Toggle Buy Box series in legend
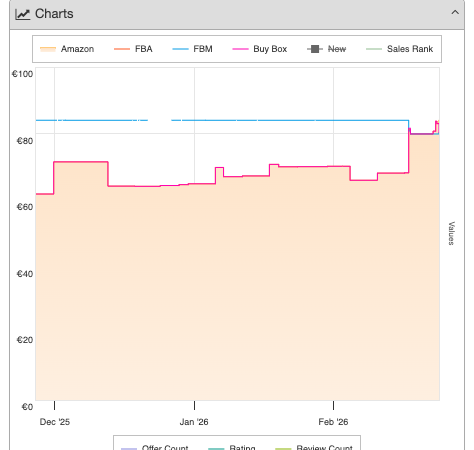The width and height of the screenshot is (474, 450). (260, 49)
